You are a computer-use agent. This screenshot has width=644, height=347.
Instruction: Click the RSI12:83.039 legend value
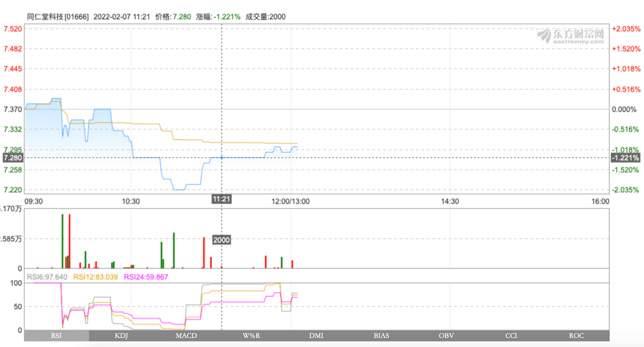96,277
